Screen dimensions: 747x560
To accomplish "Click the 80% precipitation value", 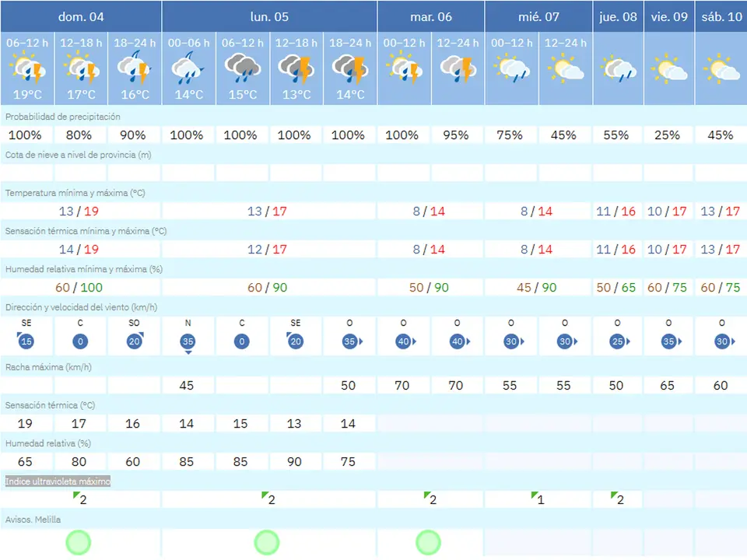I will point(79,135).
